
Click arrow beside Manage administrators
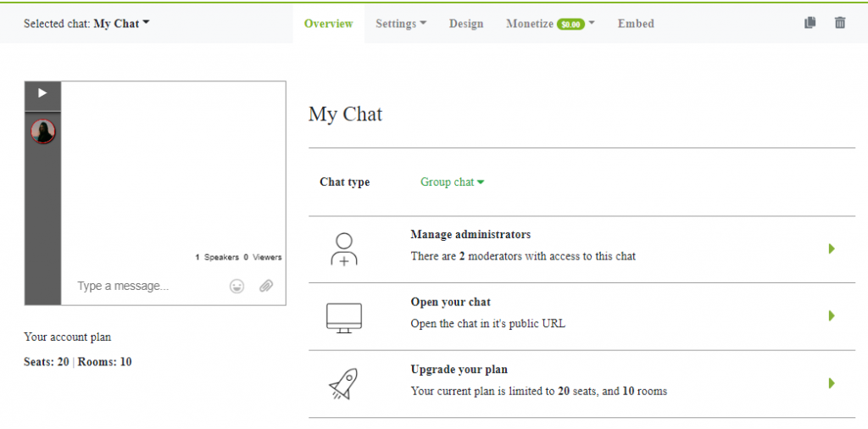(x=832, y=249)
